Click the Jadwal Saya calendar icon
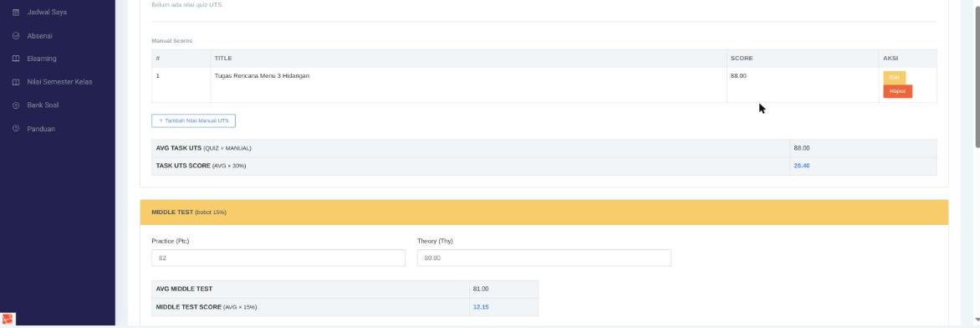The width and height of the screenshot is (980, 328). tap(16, 12)
